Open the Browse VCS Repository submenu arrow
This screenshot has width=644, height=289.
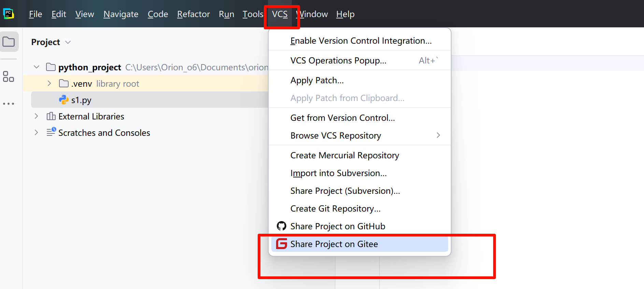click(438, 135)
